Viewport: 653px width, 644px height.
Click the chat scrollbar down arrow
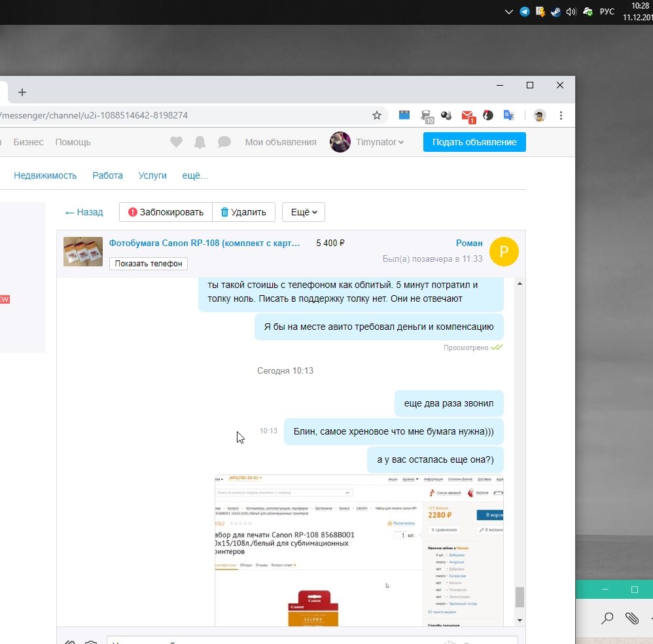pyautogui.click(x=520, y=620)
